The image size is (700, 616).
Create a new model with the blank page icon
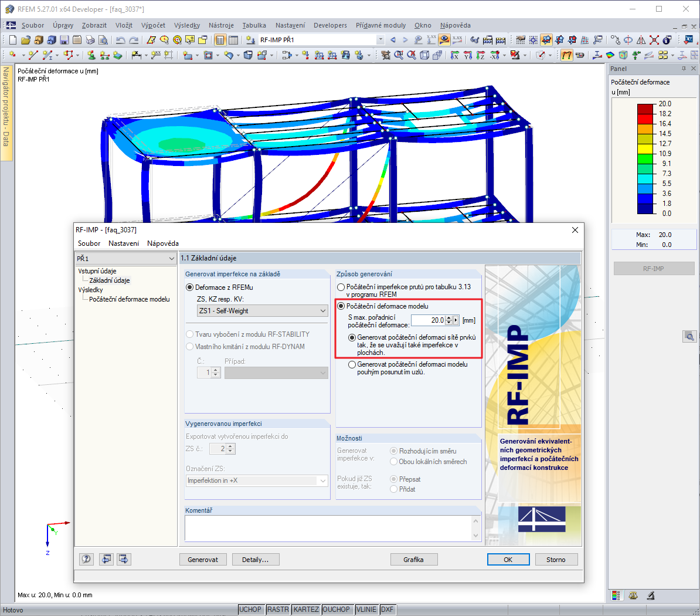[13, 40]
